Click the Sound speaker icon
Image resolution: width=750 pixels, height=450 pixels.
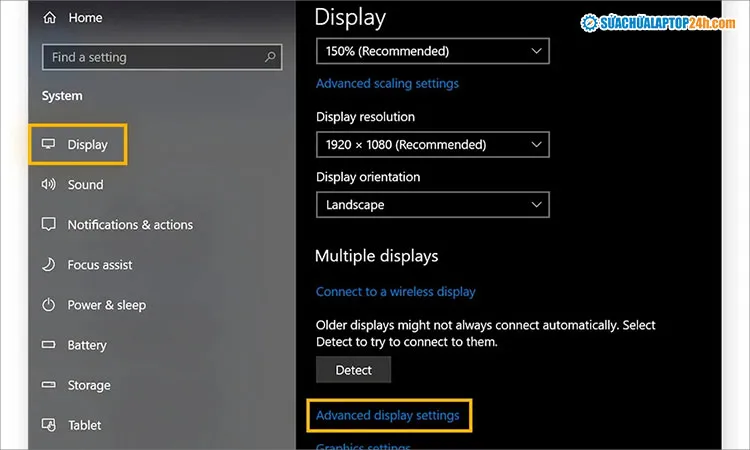48,185
